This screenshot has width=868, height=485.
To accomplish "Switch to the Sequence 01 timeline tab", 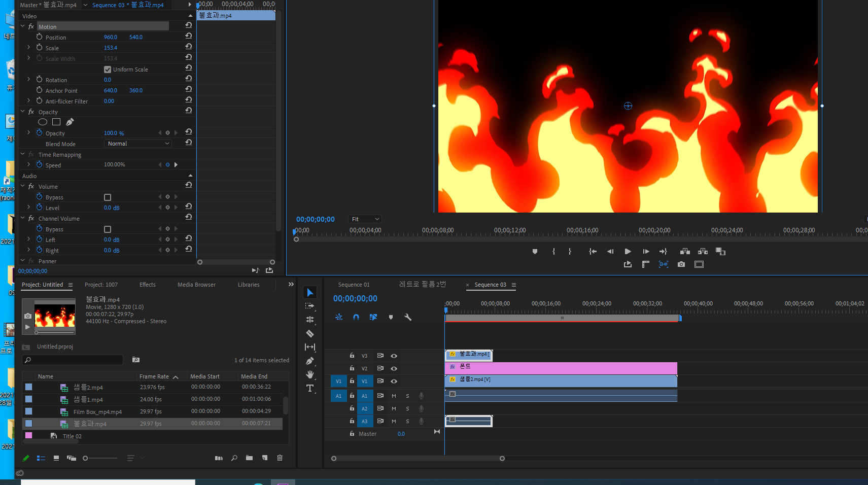I will (x=354, y=285).
